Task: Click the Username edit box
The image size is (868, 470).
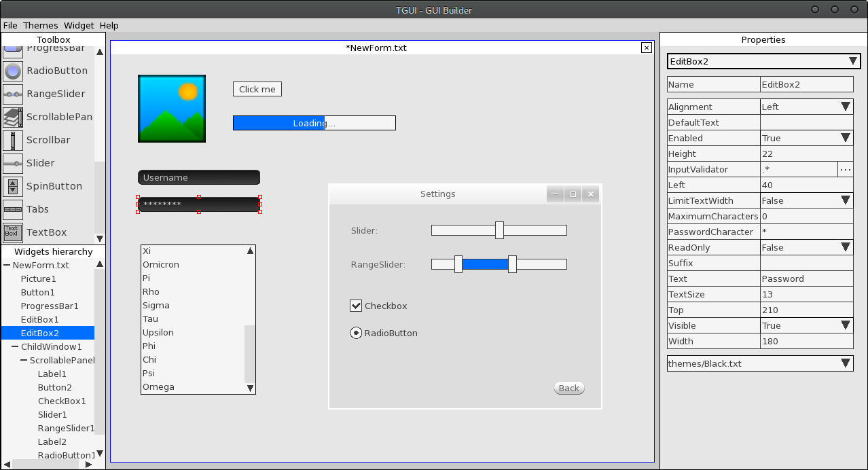Action: coord(198,177)
